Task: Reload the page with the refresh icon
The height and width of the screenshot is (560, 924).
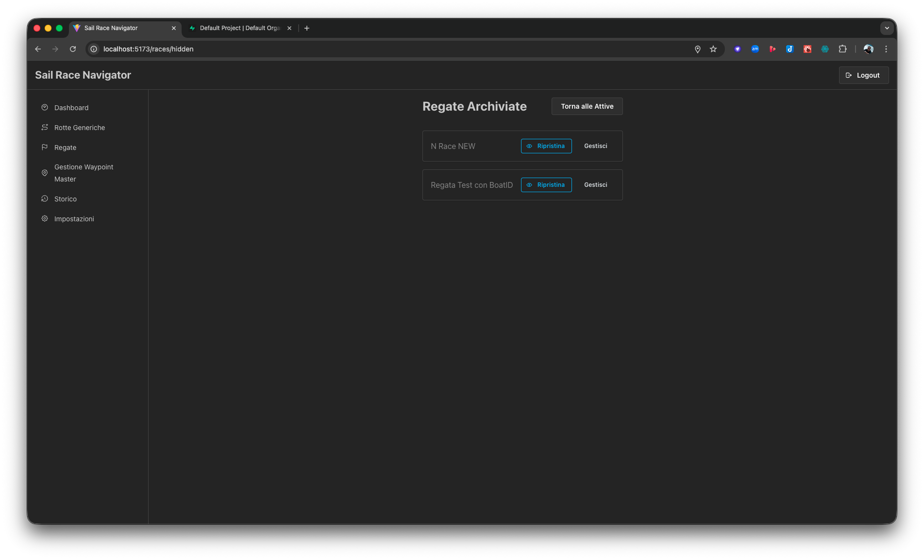Action: coord(73,49)
